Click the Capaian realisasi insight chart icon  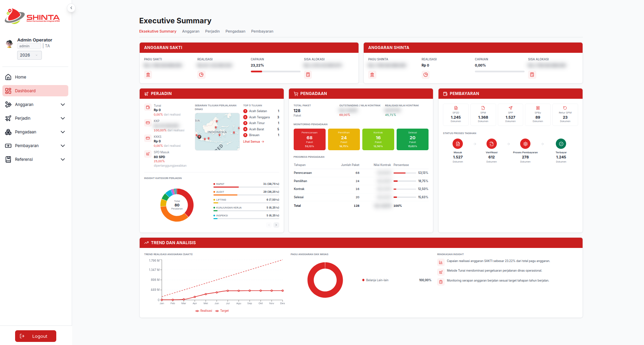(441, 262)
